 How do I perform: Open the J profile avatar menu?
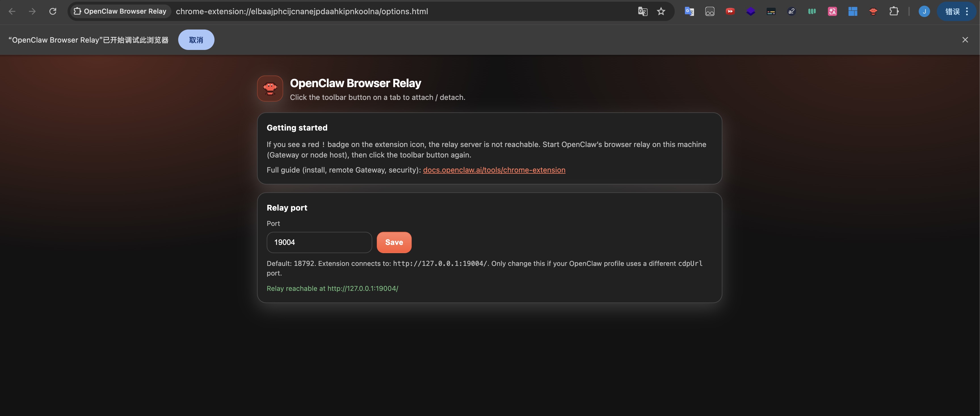click(x=924, y=11)
